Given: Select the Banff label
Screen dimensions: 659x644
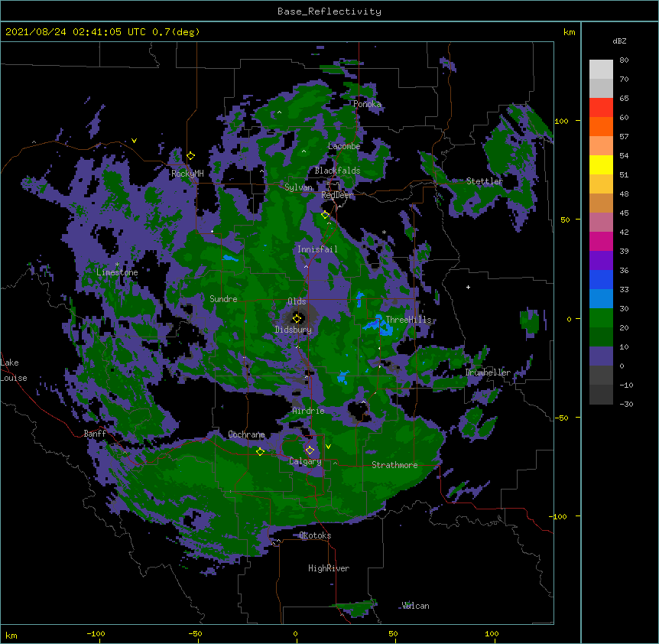Looking at the screenshot, I should pos(95,434).
